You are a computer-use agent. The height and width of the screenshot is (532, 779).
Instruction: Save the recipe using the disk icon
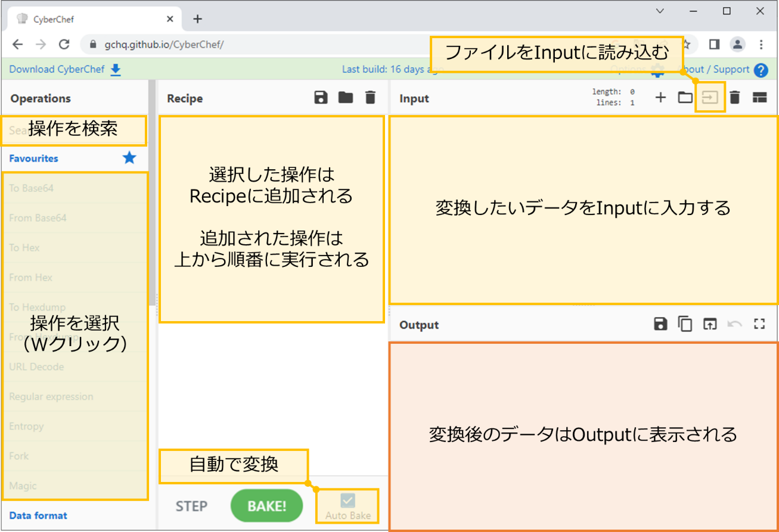[321, 98]
